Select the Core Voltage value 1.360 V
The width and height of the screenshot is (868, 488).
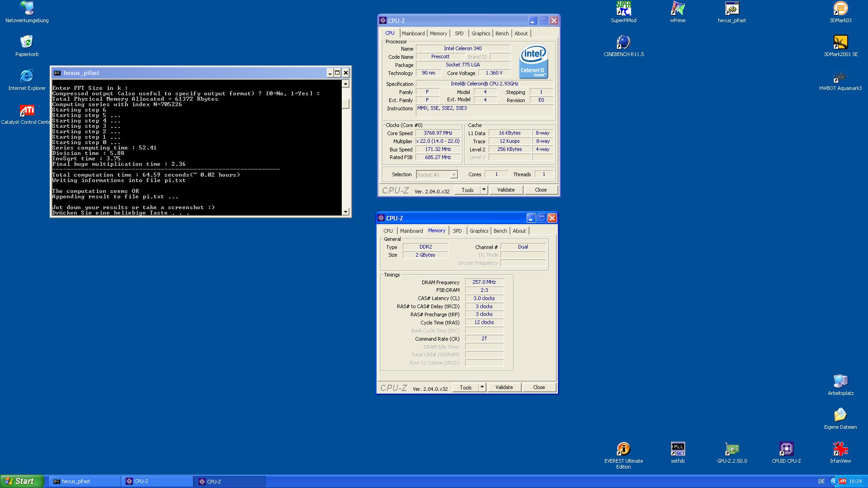click(494, 73)
